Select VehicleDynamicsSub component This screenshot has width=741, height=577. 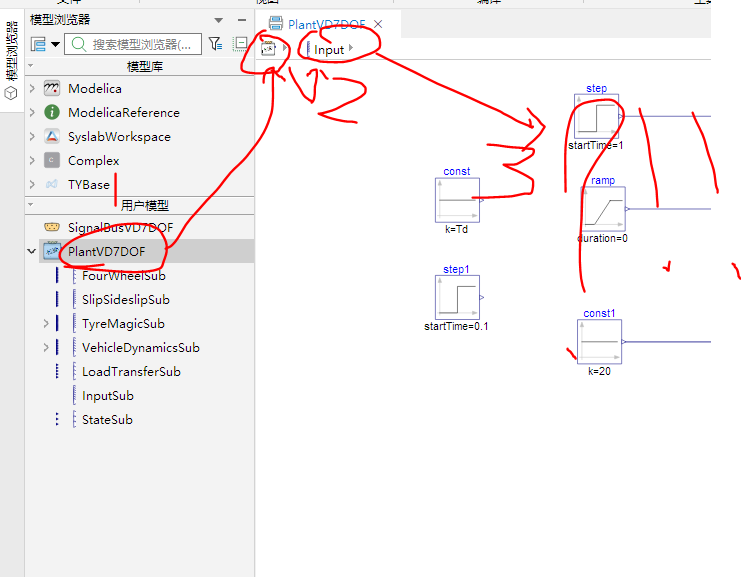coord(141,348)
